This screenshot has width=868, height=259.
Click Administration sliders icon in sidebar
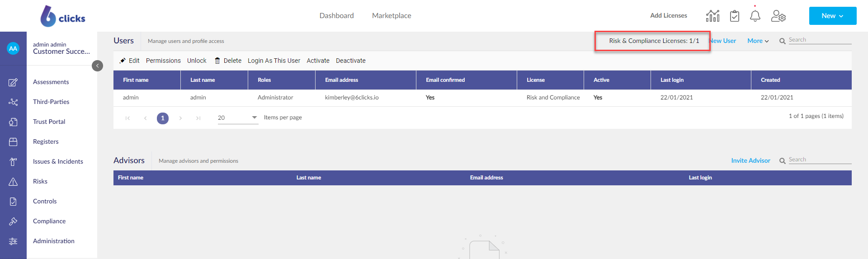pos(13,241)
